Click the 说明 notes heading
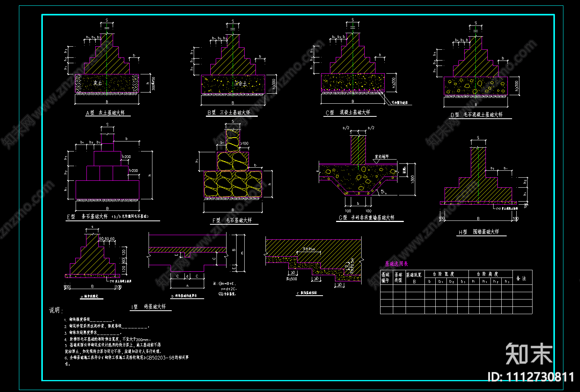This screenshot has width=580, height=392. coord(56,310)
